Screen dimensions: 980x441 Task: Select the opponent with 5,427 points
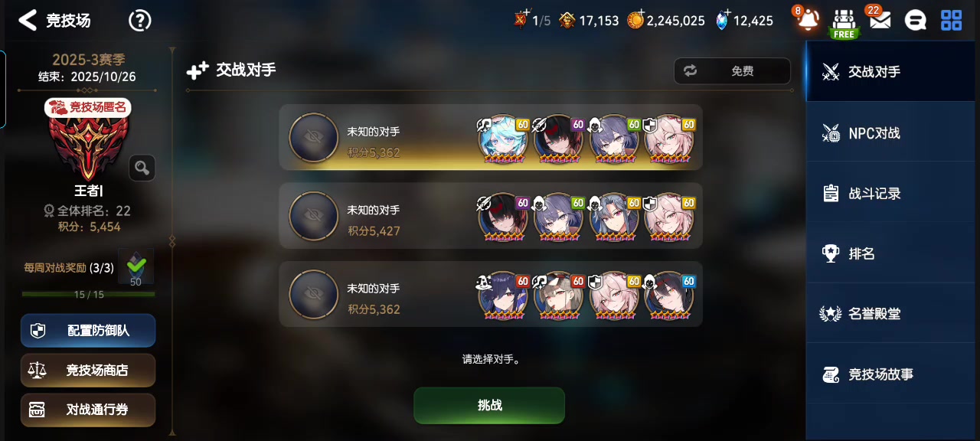tap(491, 216)
